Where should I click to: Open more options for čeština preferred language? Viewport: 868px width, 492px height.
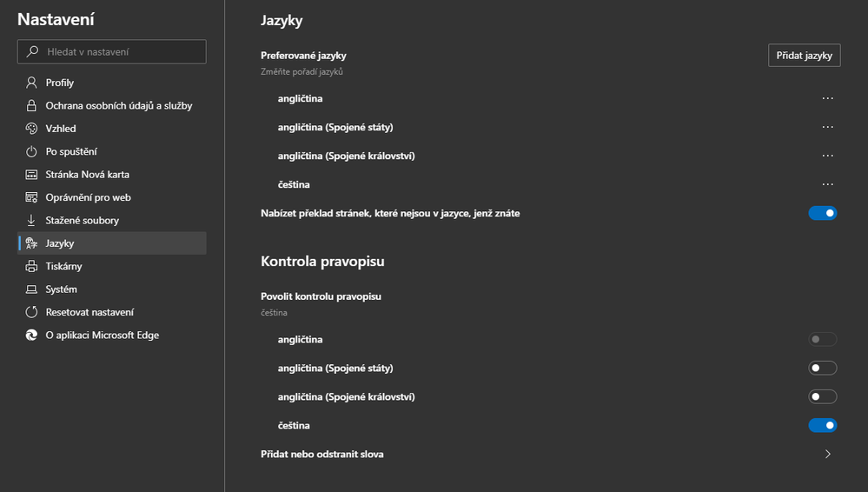coord(827,184)
